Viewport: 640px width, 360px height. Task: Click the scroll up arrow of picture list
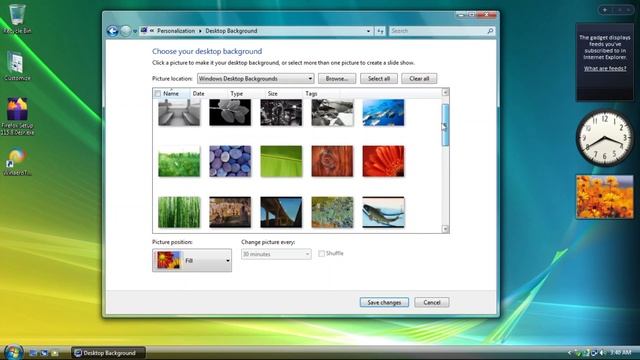pyautogui.click(x=445, y=93)
